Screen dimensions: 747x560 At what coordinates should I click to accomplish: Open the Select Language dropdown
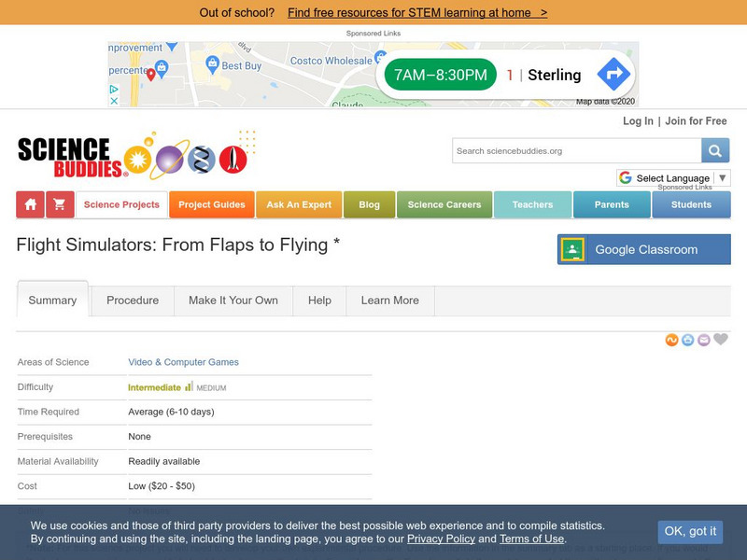click(672, 178)
